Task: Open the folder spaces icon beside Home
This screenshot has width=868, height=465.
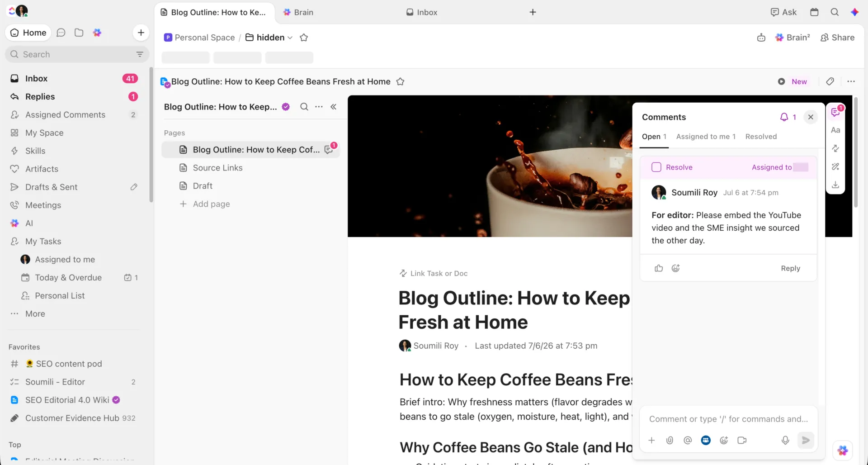Action: [79, 33]
